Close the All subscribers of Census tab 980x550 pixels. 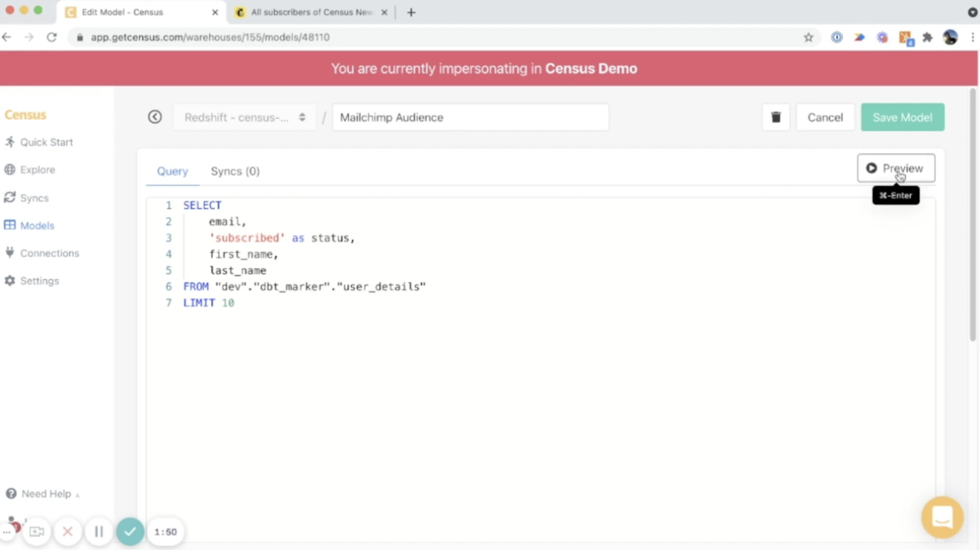[x=383, y=12]
